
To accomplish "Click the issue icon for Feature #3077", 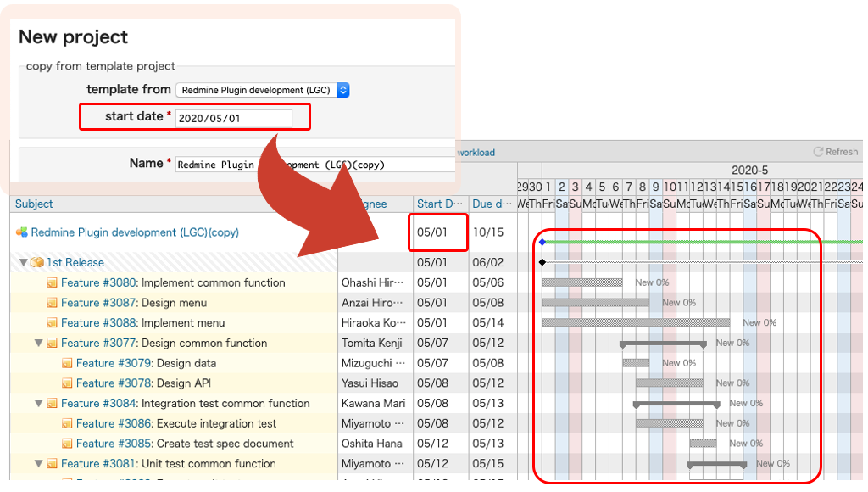I will [x=52, y=343].
